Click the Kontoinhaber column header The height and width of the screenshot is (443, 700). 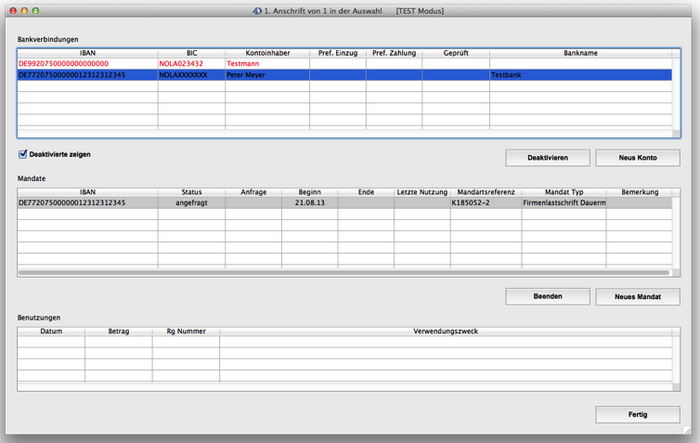tap(267, 50)
